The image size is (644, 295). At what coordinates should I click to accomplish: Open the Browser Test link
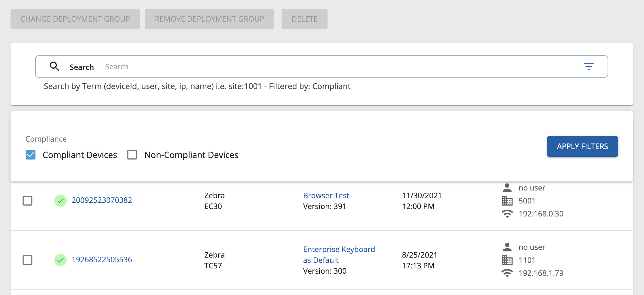point(326,195)
